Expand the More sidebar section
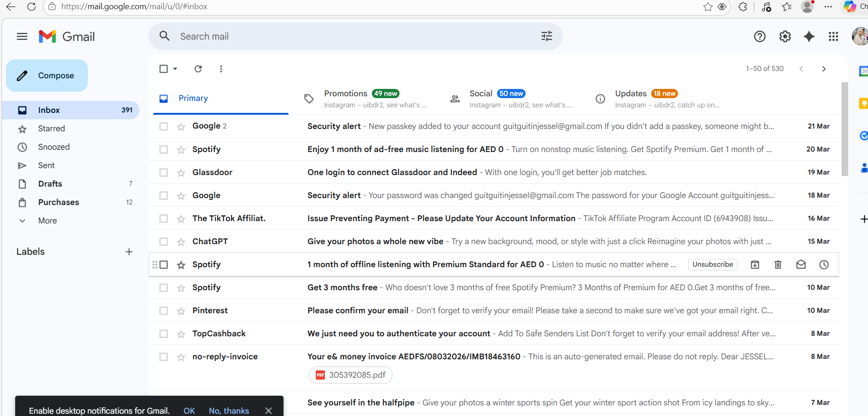 (47, 221)
